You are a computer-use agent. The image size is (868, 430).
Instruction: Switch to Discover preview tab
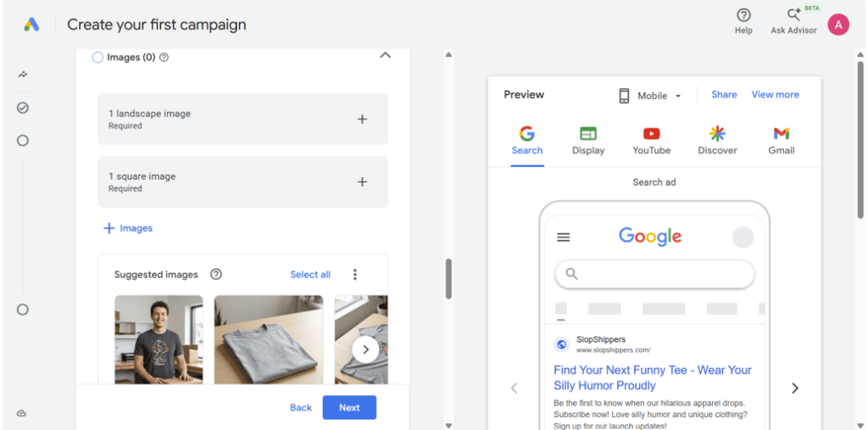[717, 141]
